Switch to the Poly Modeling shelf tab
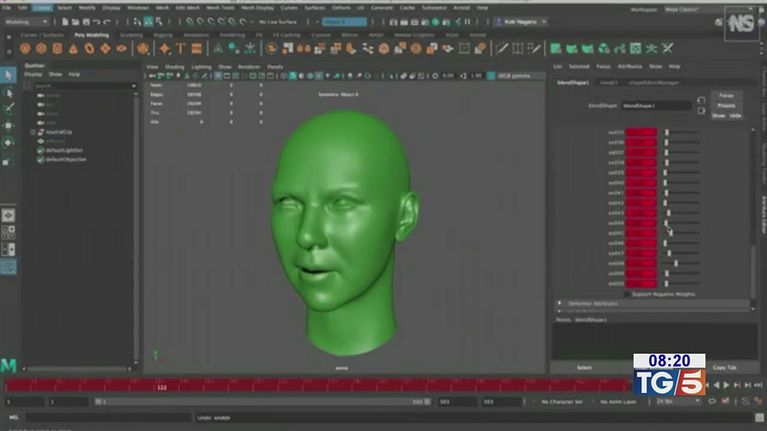 tap(93, 34)
